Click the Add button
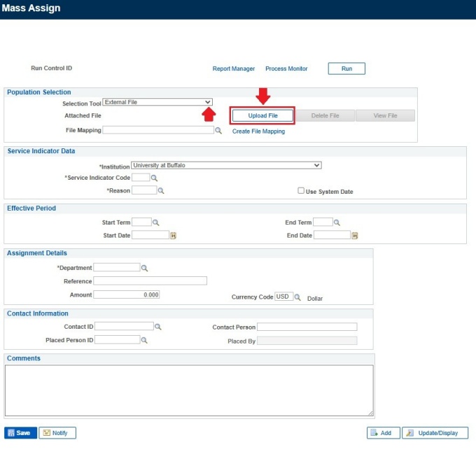476x468 pixels. click(x=384, y=433)
